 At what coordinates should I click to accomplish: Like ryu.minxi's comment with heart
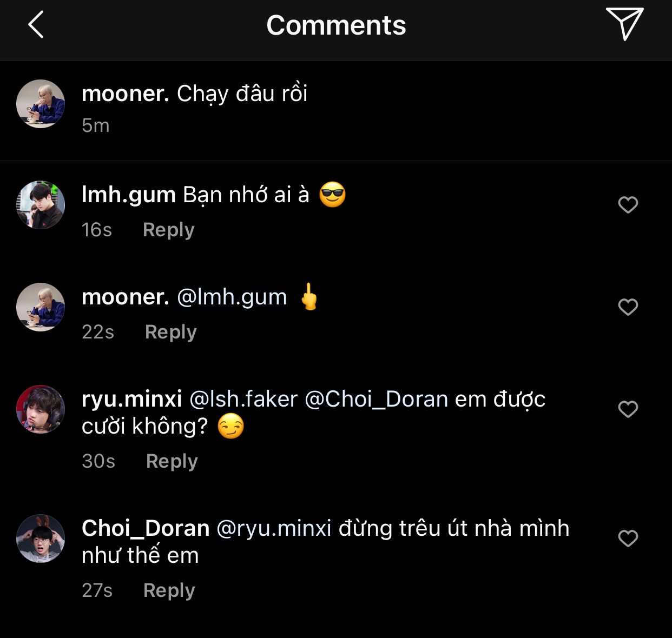[628, 409]
